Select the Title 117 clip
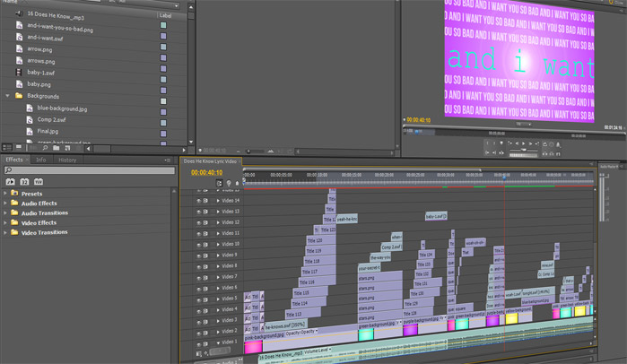 [x=318, y=272]
